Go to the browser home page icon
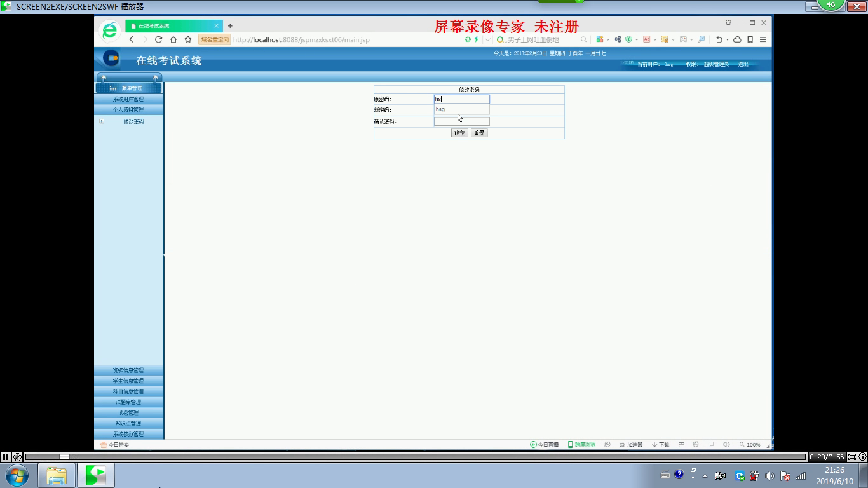The image size is (868, 488). (173, 39)
